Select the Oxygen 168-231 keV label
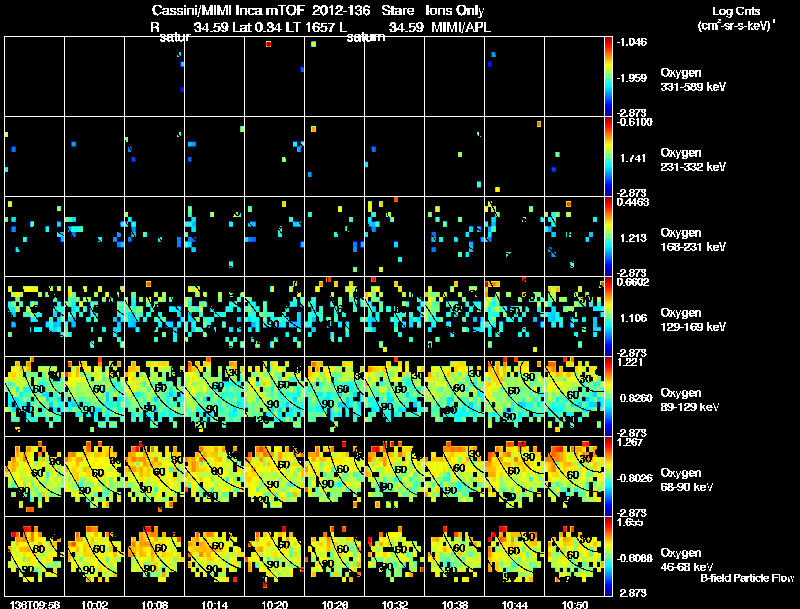Viewport: 800px width, 609px height. tap(693, 240)
